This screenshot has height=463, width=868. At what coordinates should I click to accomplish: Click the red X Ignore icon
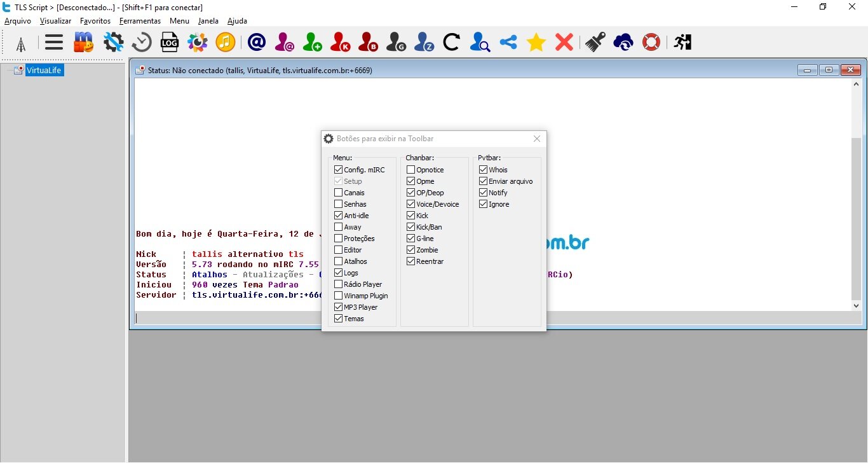tap(564, 43)
